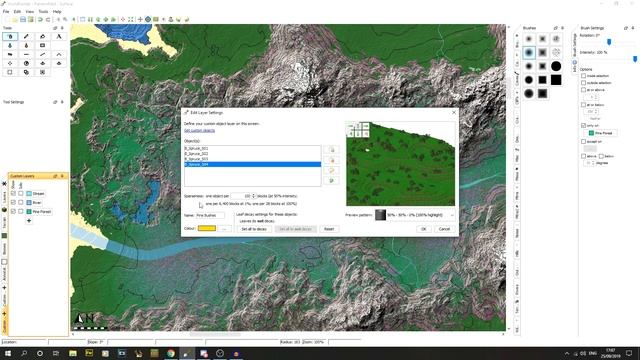Viewport: 640px width, 360px height.
Task: Tick the except on checkbox
Action: point(583,142)
